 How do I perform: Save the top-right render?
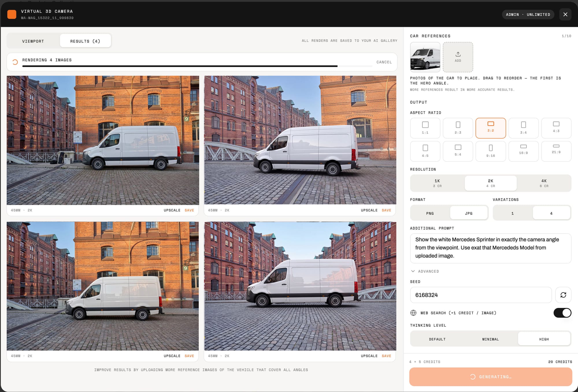(386, 210)
